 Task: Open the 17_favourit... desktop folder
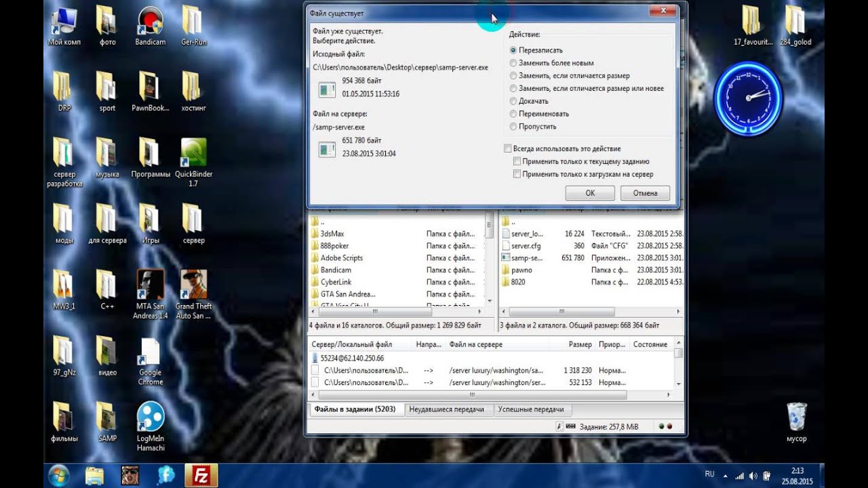753,26
